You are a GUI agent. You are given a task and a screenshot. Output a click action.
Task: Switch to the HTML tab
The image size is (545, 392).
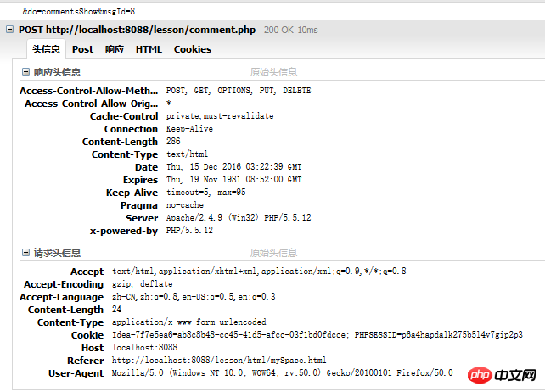click(x=149, y=50)
